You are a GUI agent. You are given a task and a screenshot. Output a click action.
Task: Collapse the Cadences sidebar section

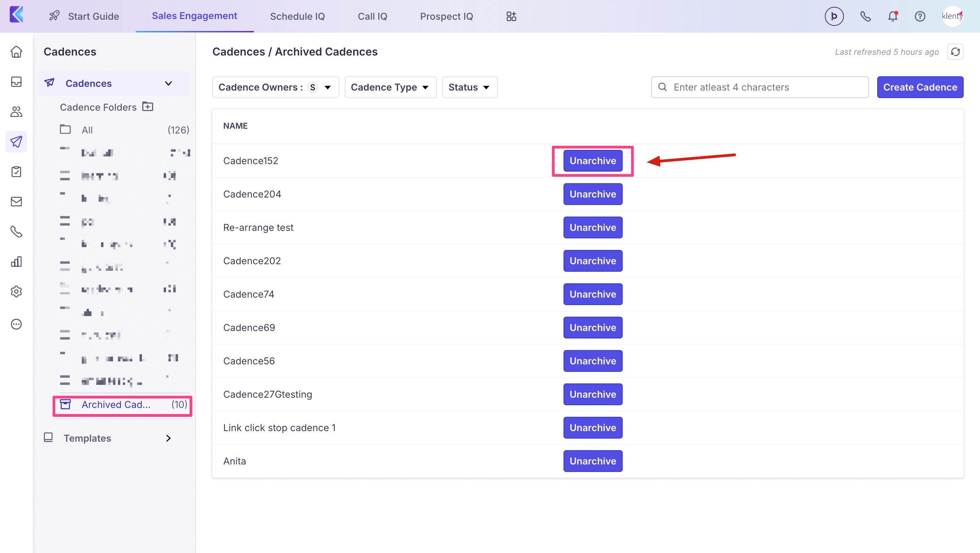pos(168,83)
